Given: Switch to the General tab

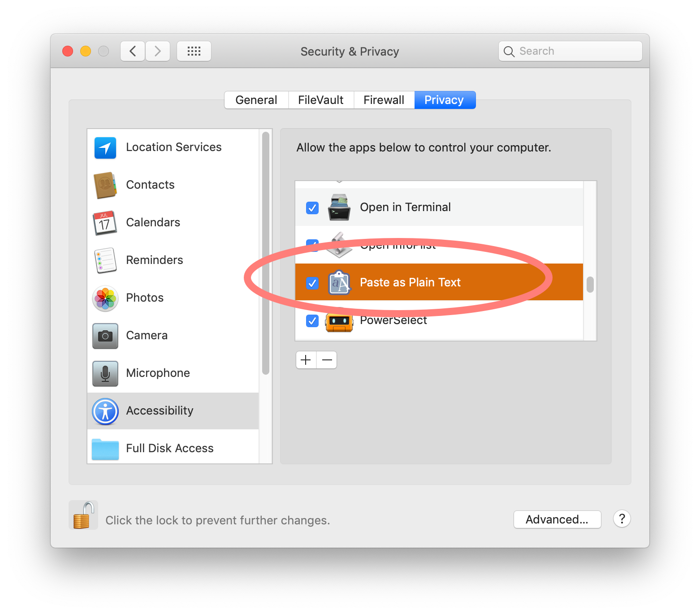Looking at the screenshot, I should [x=256, y=100].
